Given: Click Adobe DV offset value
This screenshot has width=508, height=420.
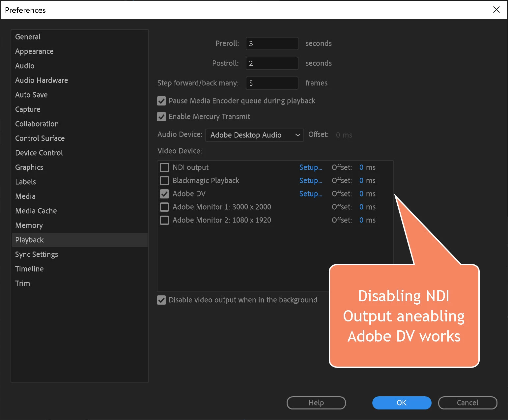Looking at the screenshot, I should (361, 194).
